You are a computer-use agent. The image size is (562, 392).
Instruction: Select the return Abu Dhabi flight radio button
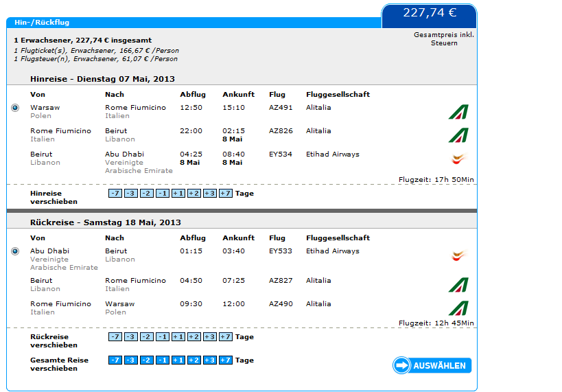point(15,251)
